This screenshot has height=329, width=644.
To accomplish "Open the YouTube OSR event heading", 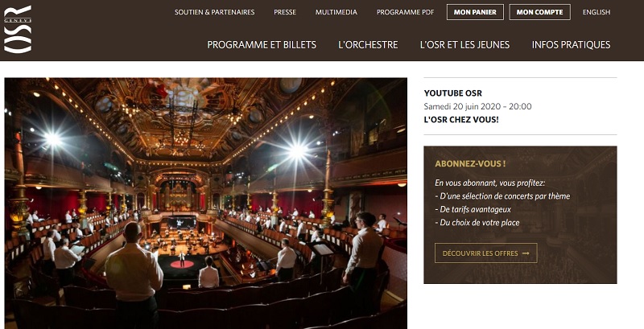I will click(453, 93).
